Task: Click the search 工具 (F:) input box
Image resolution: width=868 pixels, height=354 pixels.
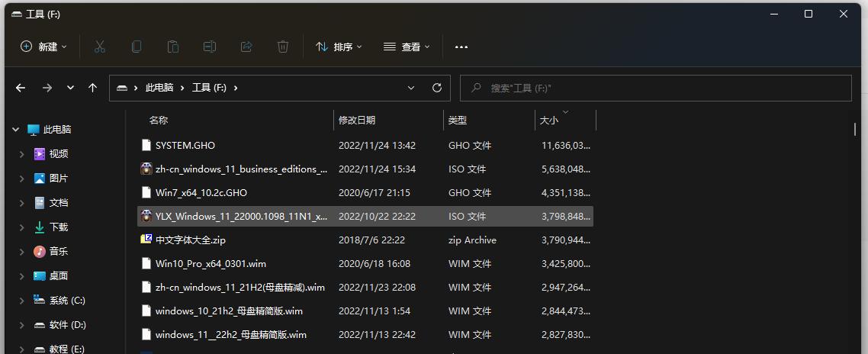Action: (655, 88)
